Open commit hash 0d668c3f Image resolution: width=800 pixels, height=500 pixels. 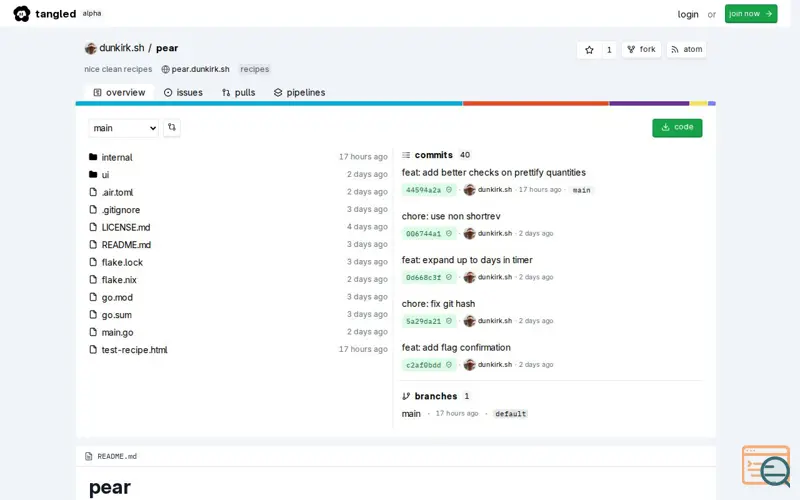(x=423, y=278)
